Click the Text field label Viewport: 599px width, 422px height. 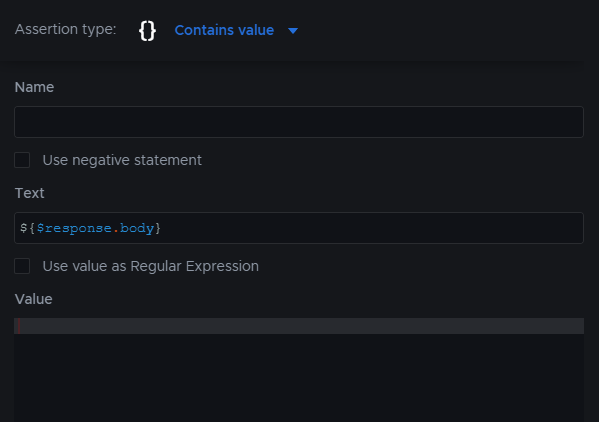point(29,193)
